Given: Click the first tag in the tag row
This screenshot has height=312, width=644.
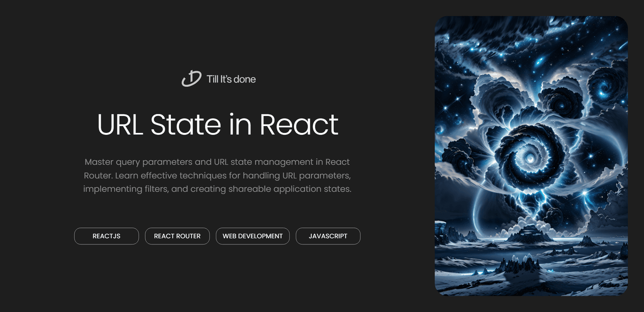Looking at the screenshot, I should (106, 236).
